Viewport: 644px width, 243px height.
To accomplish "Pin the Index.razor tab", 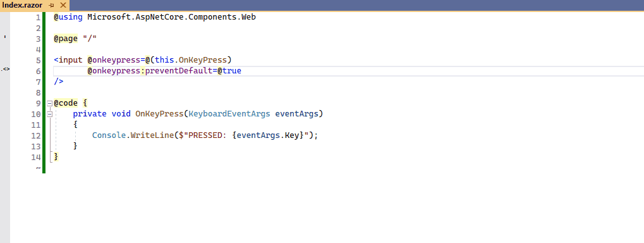I will tap(52, 5).
